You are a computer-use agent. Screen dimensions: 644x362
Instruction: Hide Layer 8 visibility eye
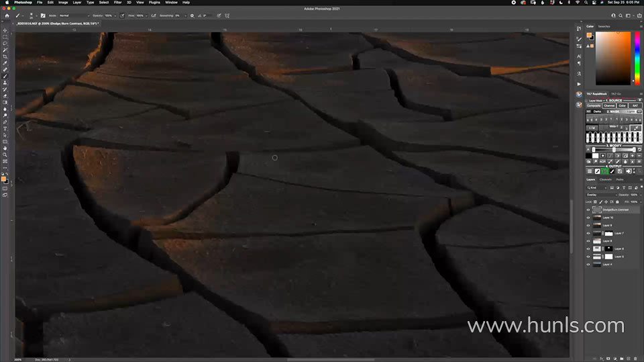tap(588, 241)
